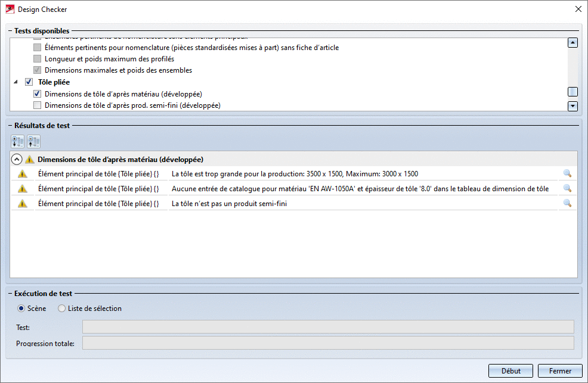Click scroll-up arrow of tests list

coord(572,43)
